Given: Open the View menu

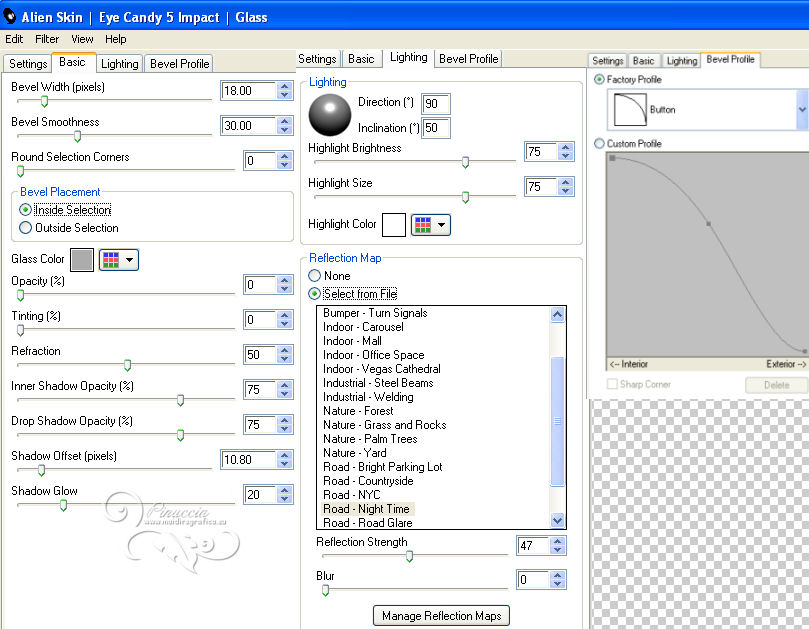Looking at the screenshot, I should click(x=82, y=39).
